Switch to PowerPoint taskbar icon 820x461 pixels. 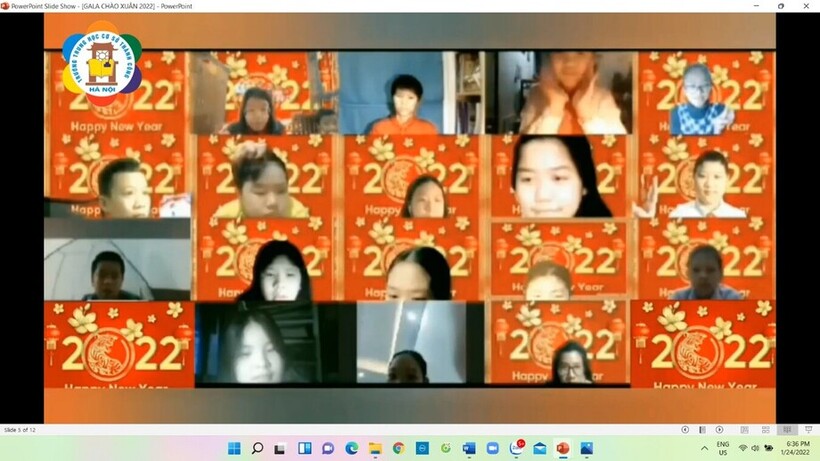562,448
